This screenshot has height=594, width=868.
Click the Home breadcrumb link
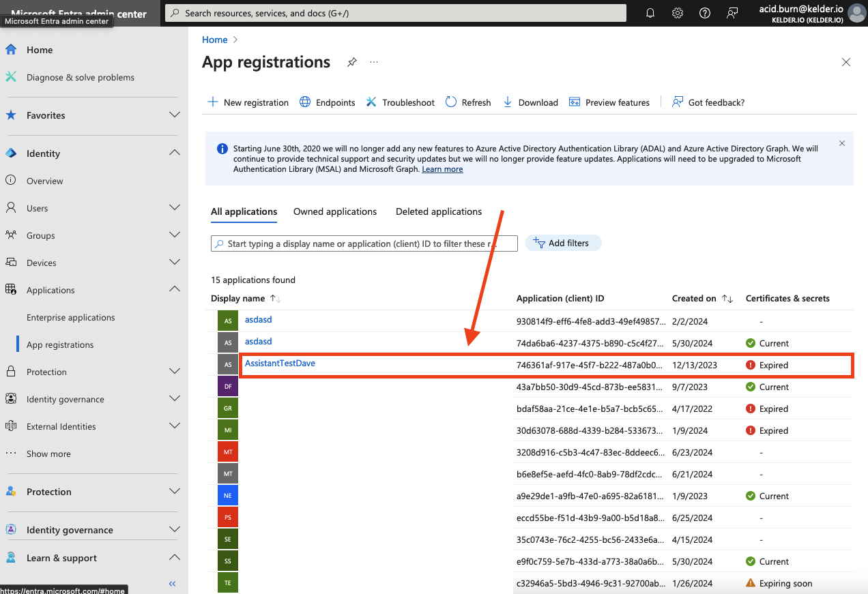click(215, 40)
